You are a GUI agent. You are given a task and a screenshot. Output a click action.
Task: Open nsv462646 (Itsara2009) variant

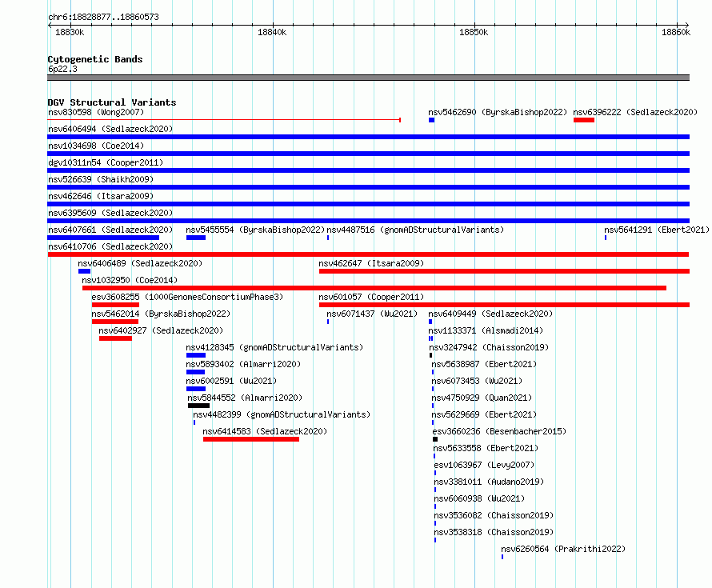point(101,196)
